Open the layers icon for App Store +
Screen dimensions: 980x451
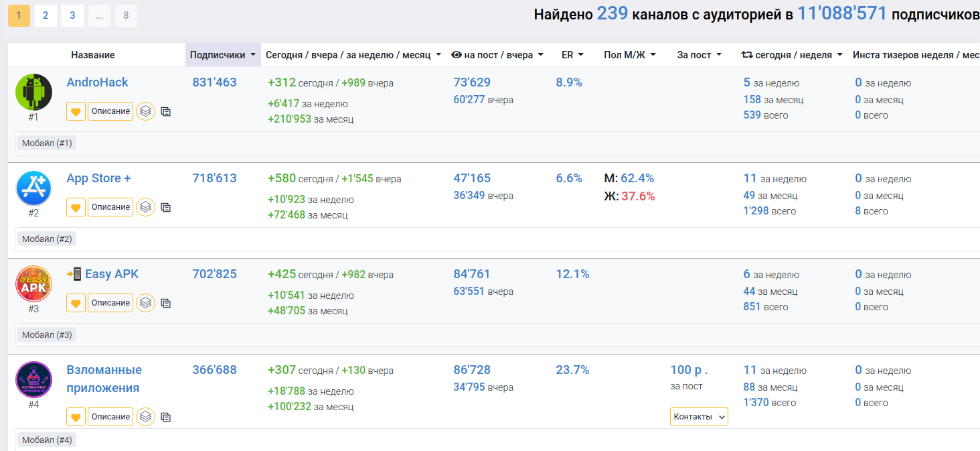pos(146,207)
